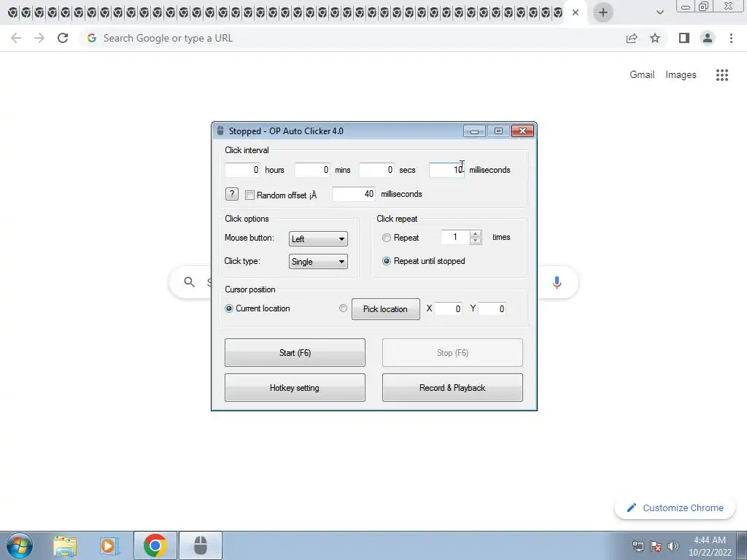Viewport: 747px width, 560px height.
Task: Switch to Chrome in taskbar
Action: (155, 545)
